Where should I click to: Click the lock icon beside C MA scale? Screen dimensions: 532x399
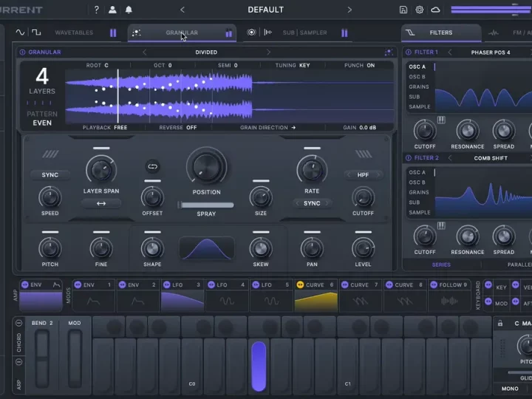pyautogui.click(x=500, y=324)
